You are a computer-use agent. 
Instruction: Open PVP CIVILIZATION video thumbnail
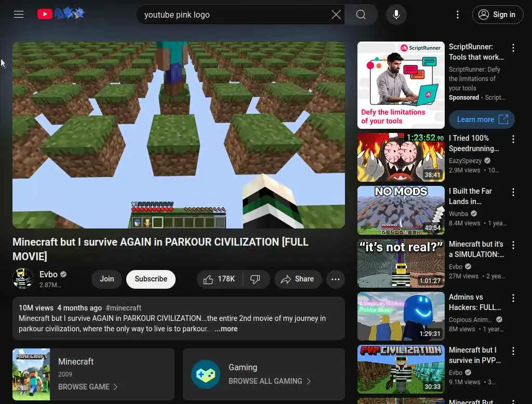[401, 369]
